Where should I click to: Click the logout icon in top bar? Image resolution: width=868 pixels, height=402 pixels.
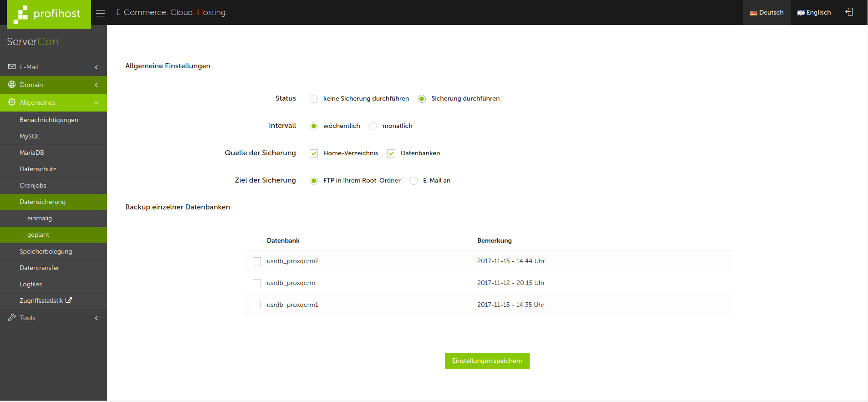pyautogui.click(x=849, y=12)
